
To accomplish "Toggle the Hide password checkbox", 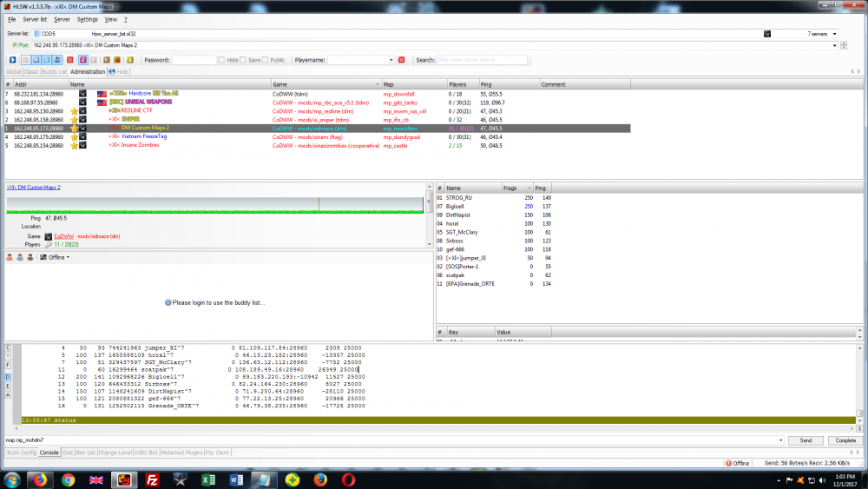I will [222, 60].
